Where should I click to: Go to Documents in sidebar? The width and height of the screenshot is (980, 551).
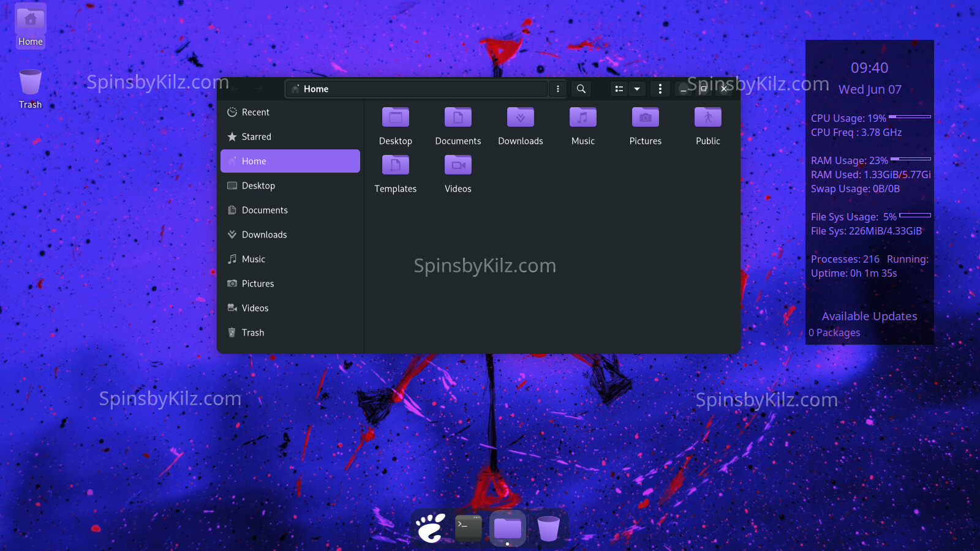click(x=265, y=210)
